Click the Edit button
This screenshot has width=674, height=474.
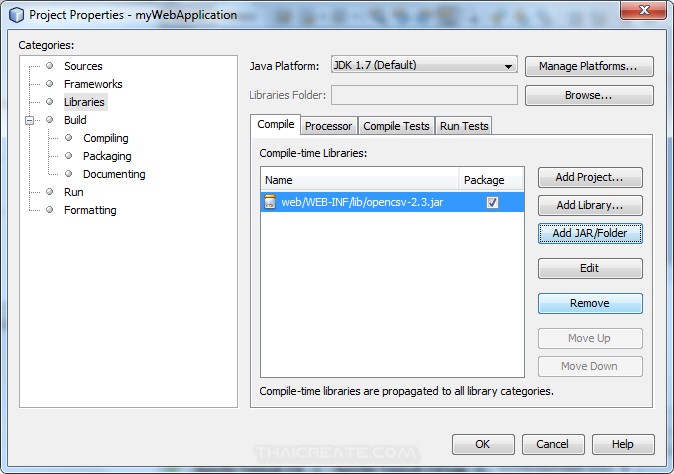(x=590, y=268)
